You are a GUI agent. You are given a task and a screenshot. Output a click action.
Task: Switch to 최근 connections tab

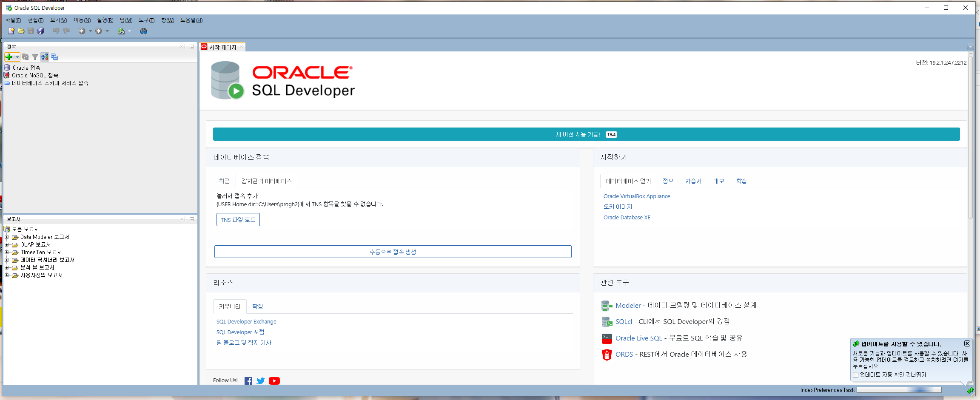(x=224, y=181)
